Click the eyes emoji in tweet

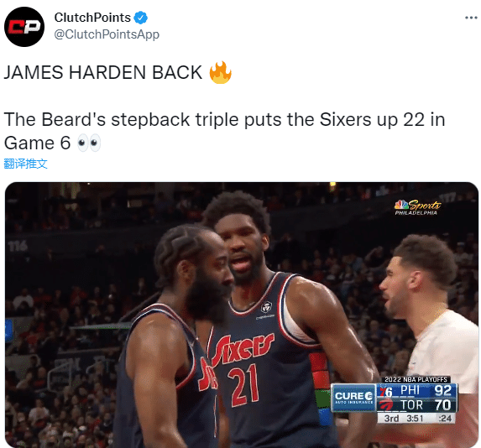pos(89,143)
